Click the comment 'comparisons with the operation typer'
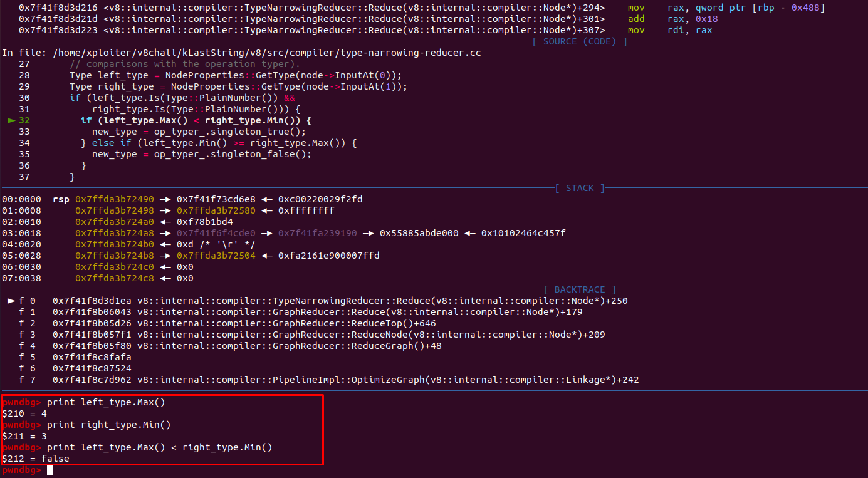 tap(185, 64)
